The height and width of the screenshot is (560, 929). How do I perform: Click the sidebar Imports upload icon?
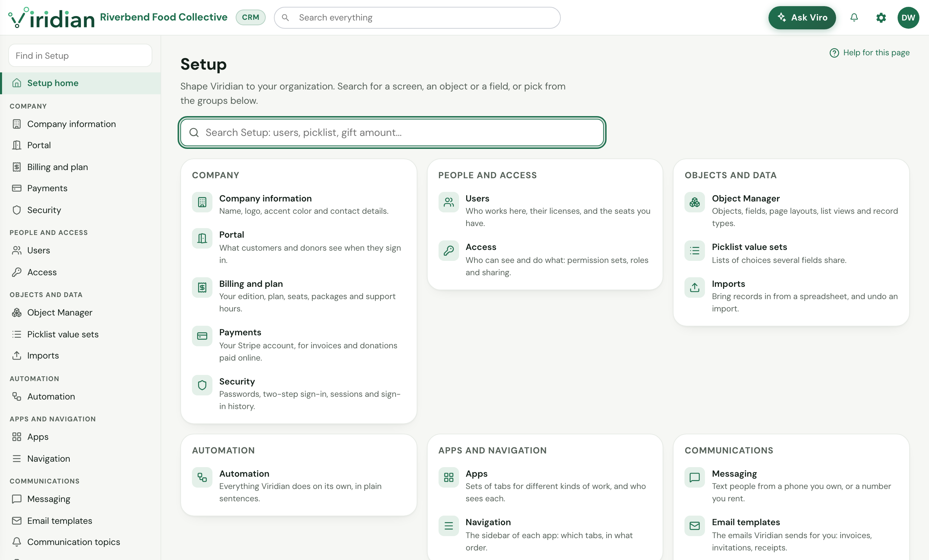(17, 355)
